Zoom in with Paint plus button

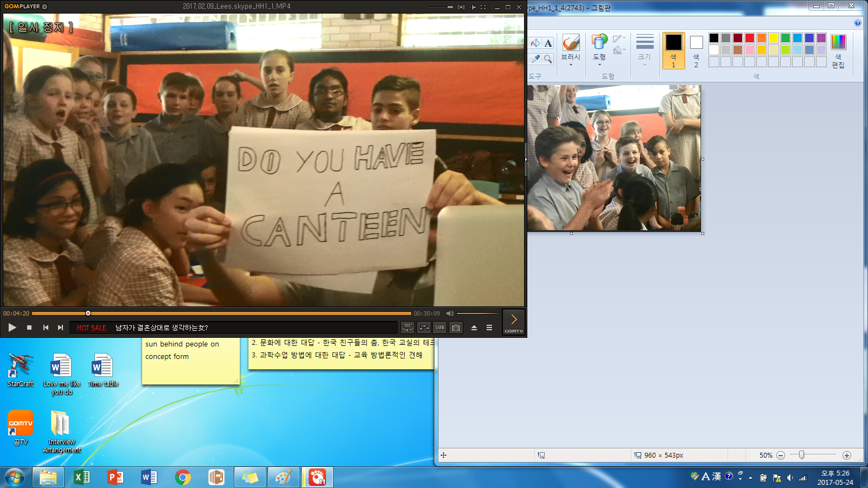847,455
